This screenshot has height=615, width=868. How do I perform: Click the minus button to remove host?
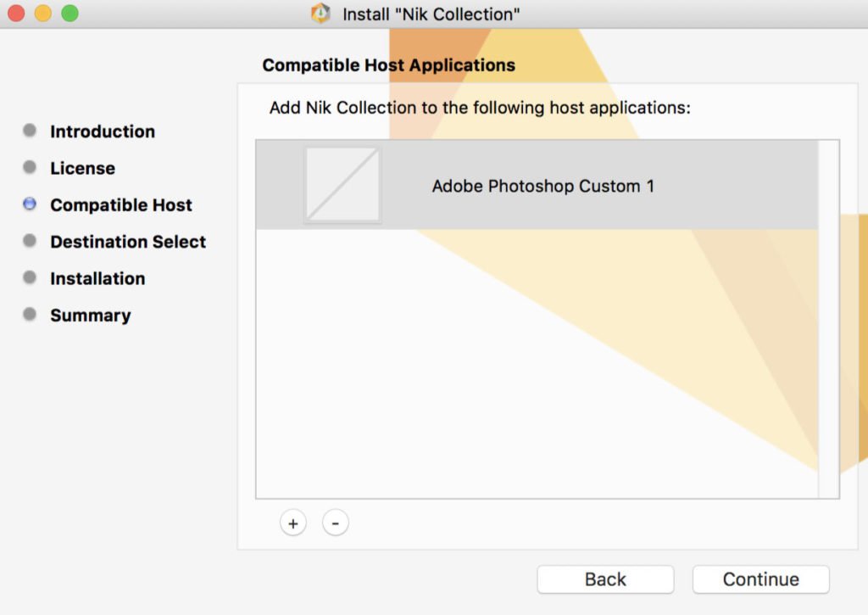[336, 523]
